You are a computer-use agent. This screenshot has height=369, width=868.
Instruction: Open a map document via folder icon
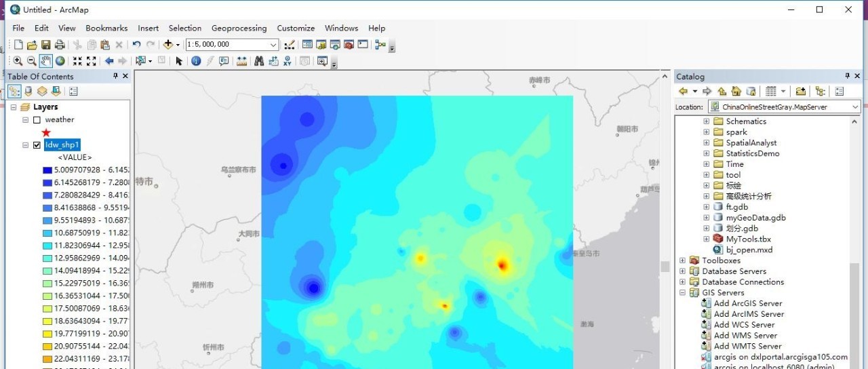32,45
